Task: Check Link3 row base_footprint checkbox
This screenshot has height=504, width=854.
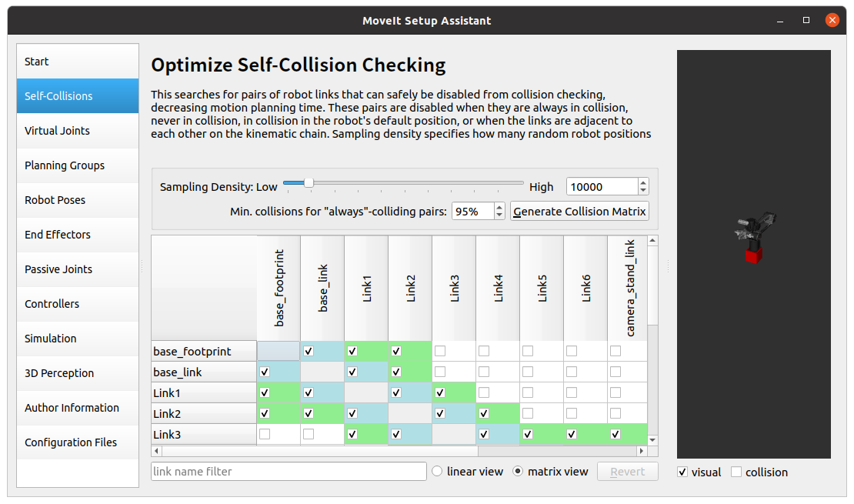Action: (x=265, y=434)
